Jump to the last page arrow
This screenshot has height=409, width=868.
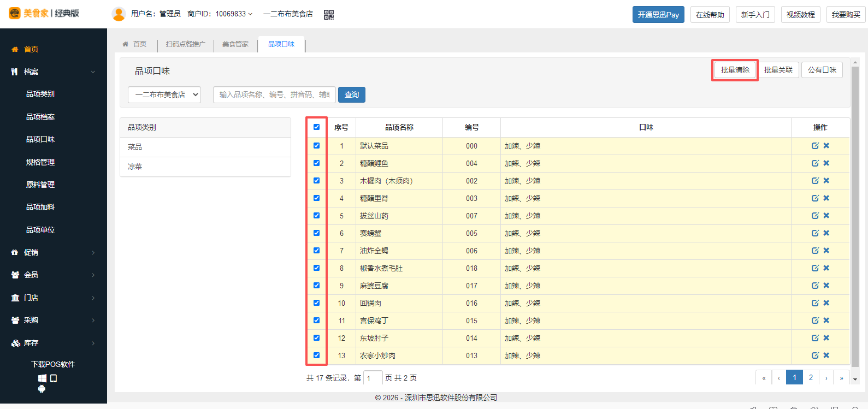click(841, 377)
